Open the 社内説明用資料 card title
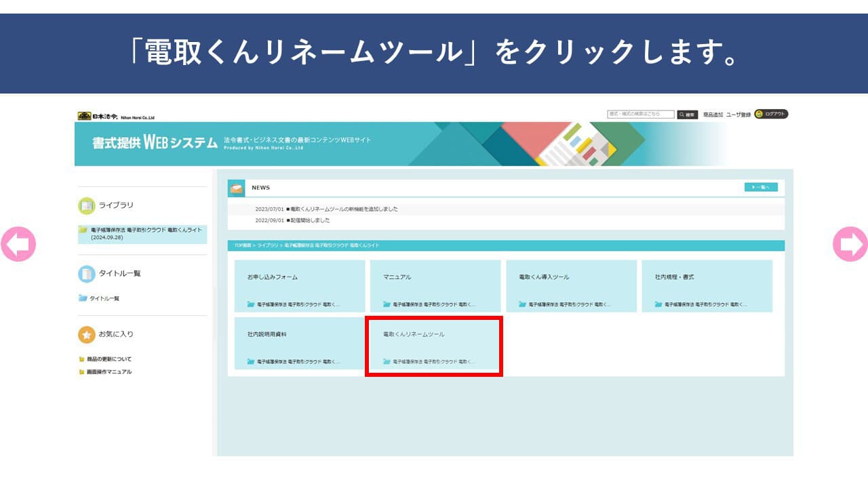868x488 pixels. click(267, 335)
